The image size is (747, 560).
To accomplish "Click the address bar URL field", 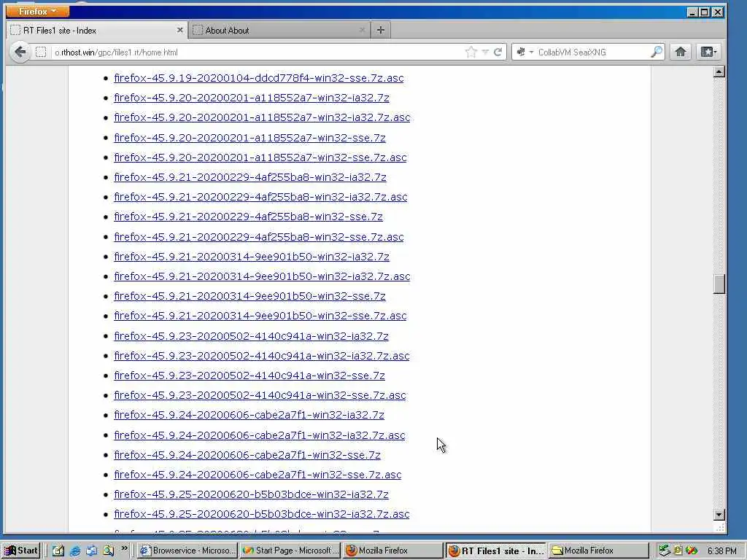I will [258, 52].
